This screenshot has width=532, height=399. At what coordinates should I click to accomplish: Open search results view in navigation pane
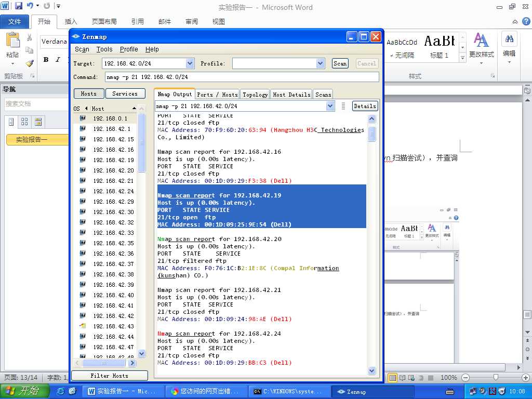pos(38,122)
